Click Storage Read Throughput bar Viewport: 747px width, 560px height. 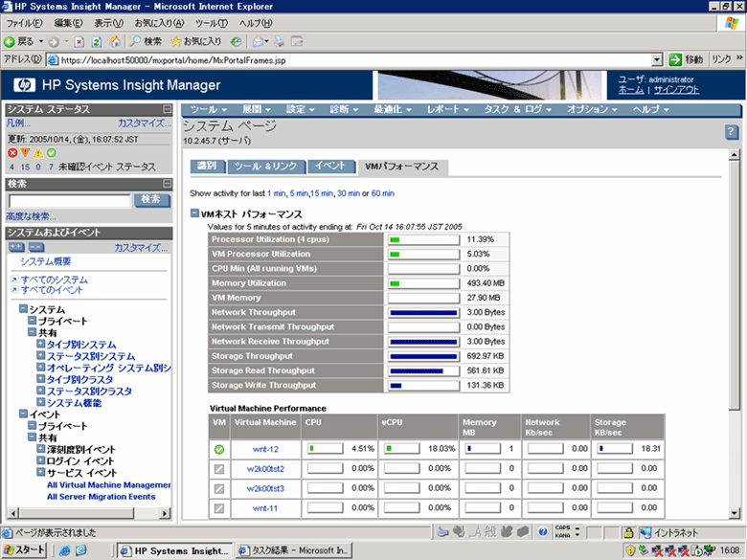(423, 371)
